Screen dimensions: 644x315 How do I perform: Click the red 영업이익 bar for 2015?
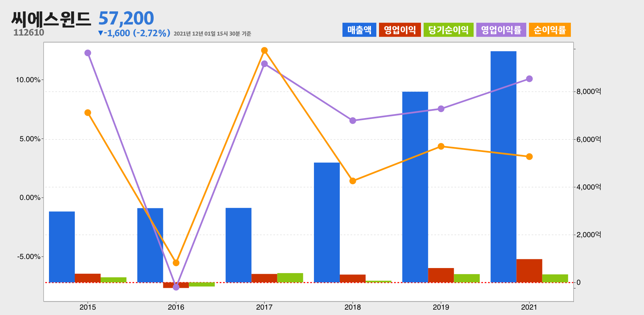pos(88,278)
